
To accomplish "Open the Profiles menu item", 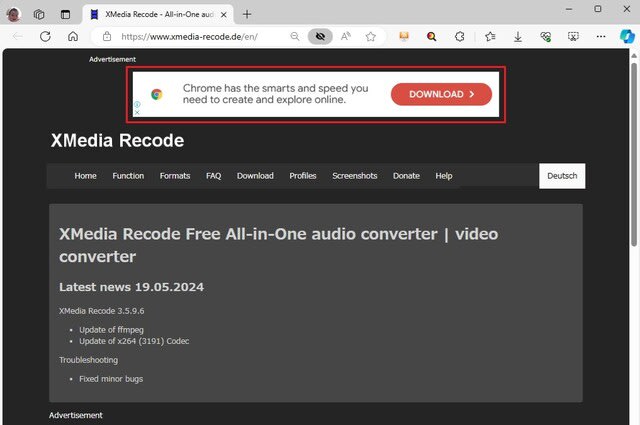I will [303, 176].
